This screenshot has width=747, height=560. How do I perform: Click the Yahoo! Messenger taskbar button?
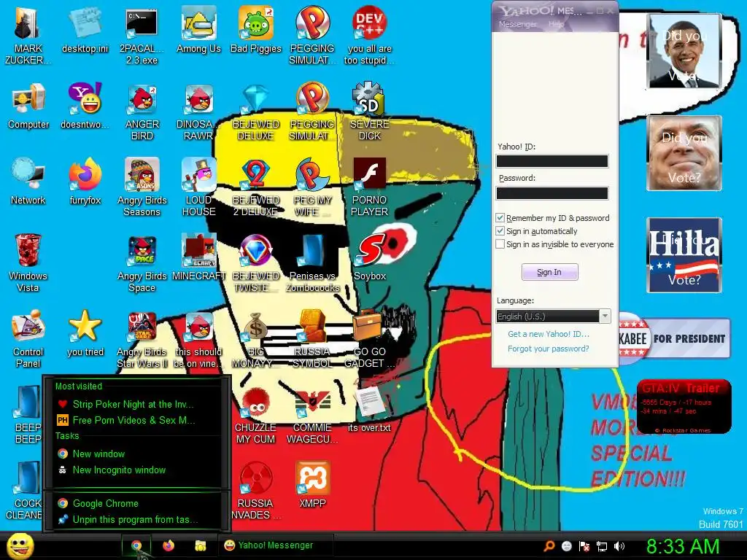click(x=275, y=545)
